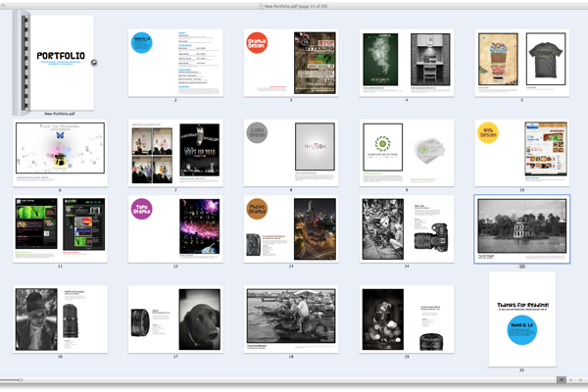588x392 pixels.
Task: Select page 5 with gray t-shirt
Action: pyautogui.click(x=522, y=63)
